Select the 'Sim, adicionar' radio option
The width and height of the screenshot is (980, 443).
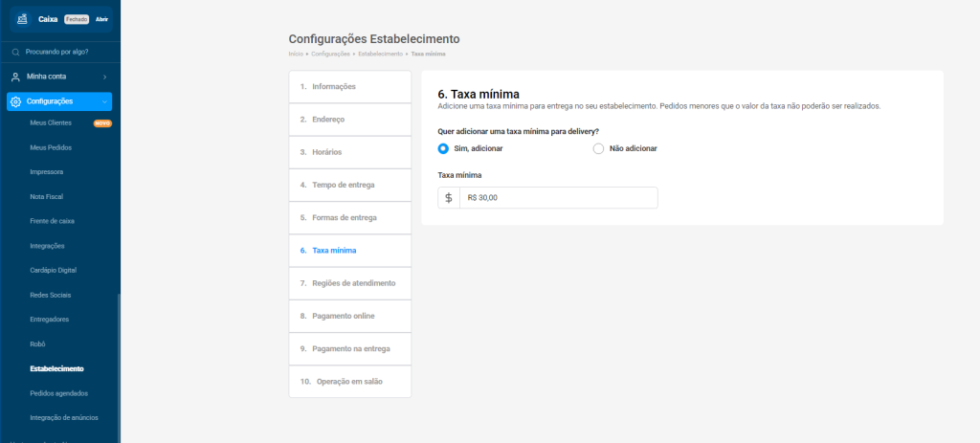443,148
